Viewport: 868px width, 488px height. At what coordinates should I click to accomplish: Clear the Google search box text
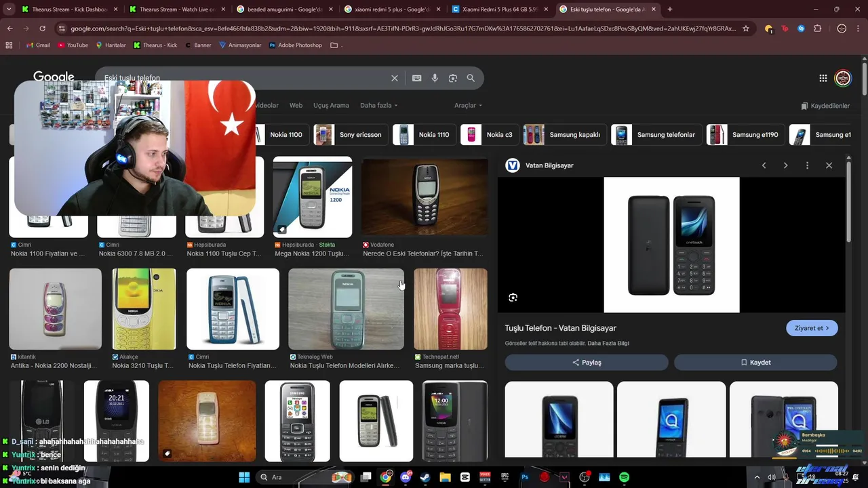(394, 78)
